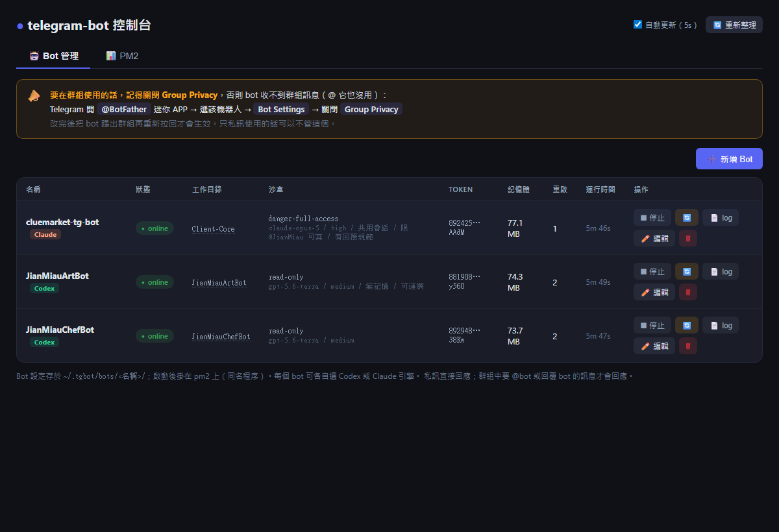
Task: Switch to the PM2 tab
Action: point(122,56)
